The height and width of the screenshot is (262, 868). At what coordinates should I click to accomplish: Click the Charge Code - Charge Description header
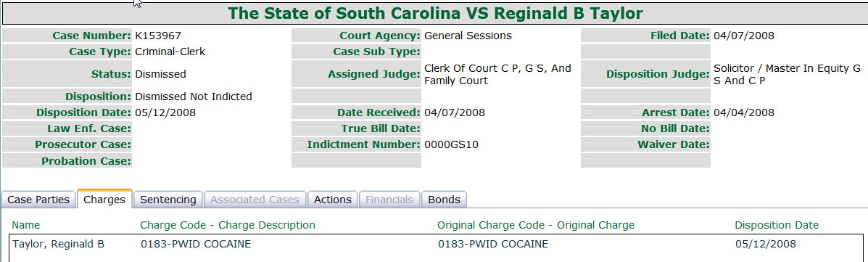coord(228,225)
